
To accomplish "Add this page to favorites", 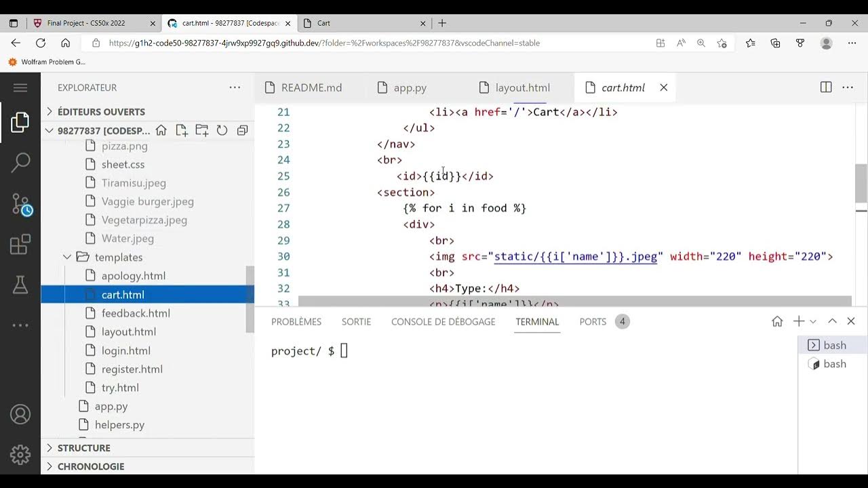I will [722, 43].
